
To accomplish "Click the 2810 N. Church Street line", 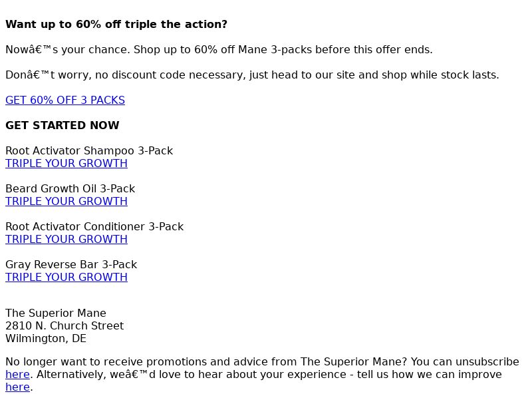I will (65, 326).
